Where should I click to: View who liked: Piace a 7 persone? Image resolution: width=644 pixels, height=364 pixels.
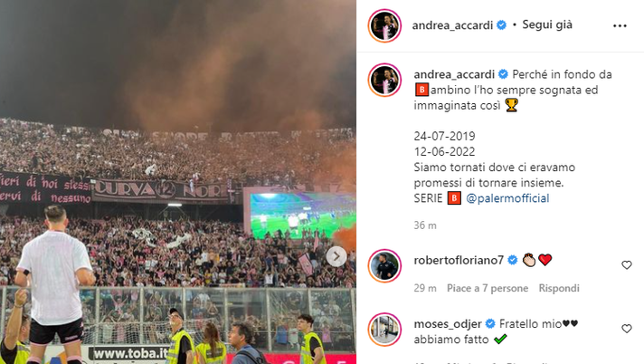(488, 288)
